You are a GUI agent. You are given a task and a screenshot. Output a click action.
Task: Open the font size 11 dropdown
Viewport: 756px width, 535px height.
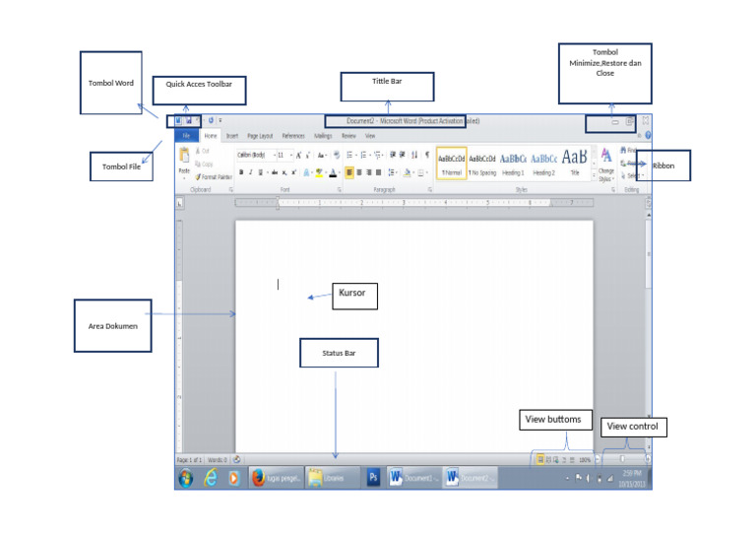[x=291, y=155]
